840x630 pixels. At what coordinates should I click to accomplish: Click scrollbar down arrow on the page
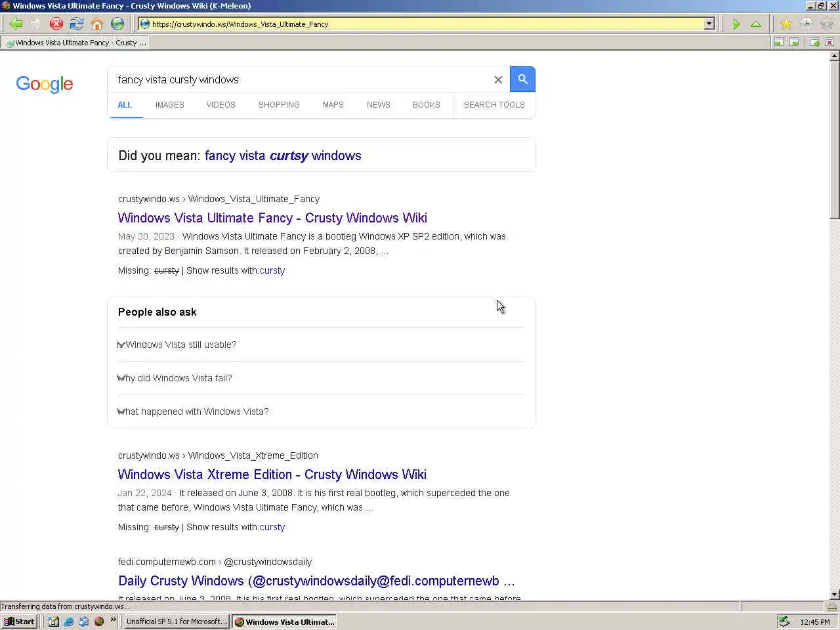[834, 595]
